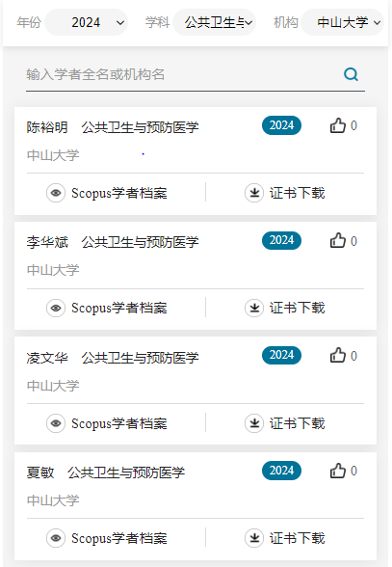The image size is (392, 567).
Task: Open the 机构 dropdown showing 中山大学
Action: pos(343,22)
